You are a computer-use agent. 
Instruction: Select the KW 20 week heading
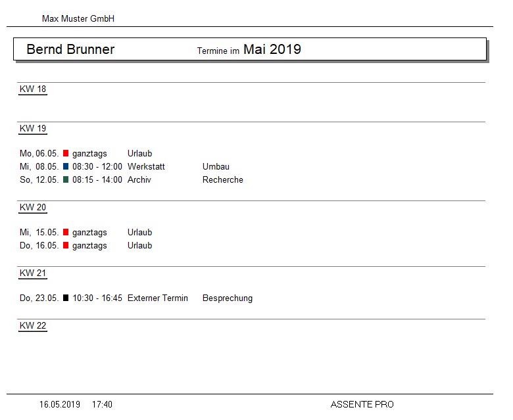coord(33,207)
